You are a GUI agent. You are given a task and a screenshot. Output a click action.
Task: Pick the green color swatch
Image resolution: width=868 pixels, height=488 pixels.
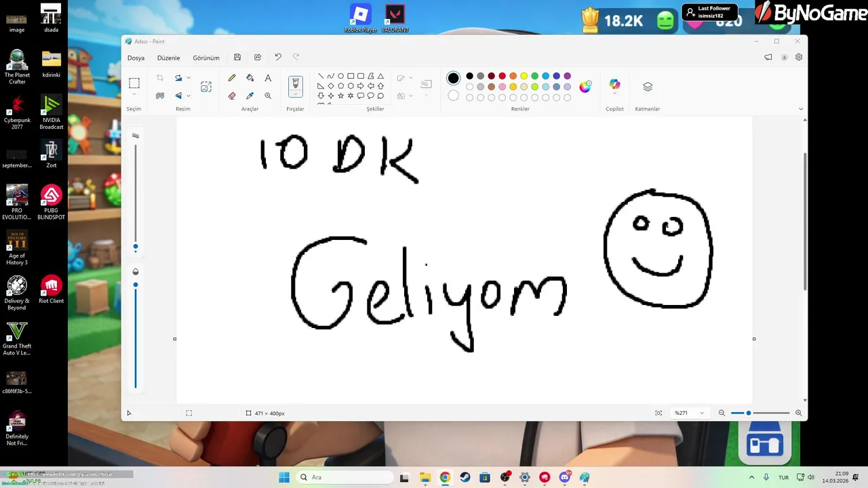click(x=535, y=76)
